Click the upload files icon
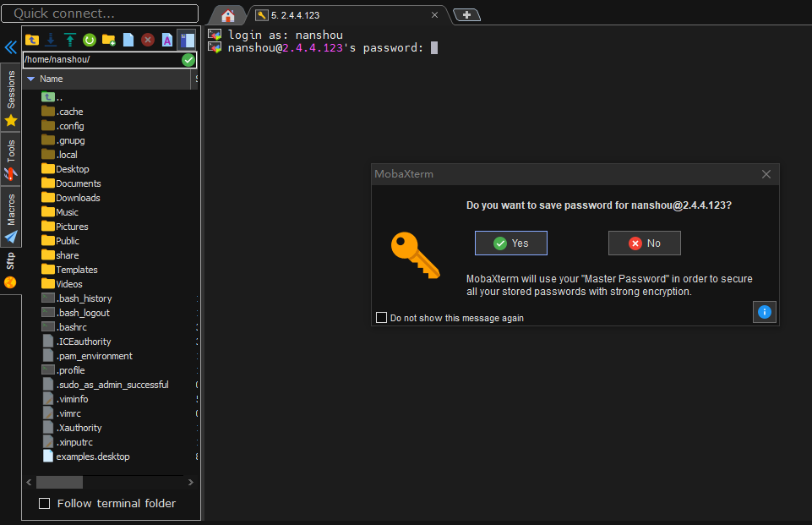Viewport: 812px width, 525px height. [x=70, y=40]
